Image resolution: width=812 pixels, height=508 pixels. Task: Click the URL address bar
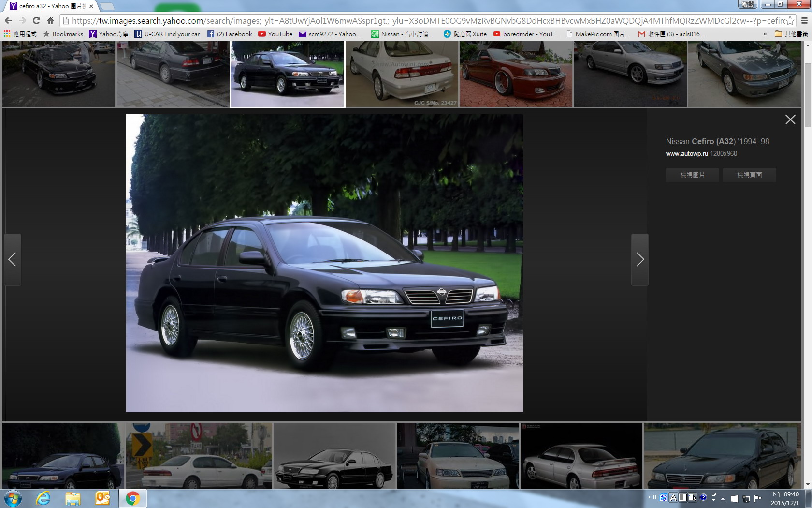[428, 20]
